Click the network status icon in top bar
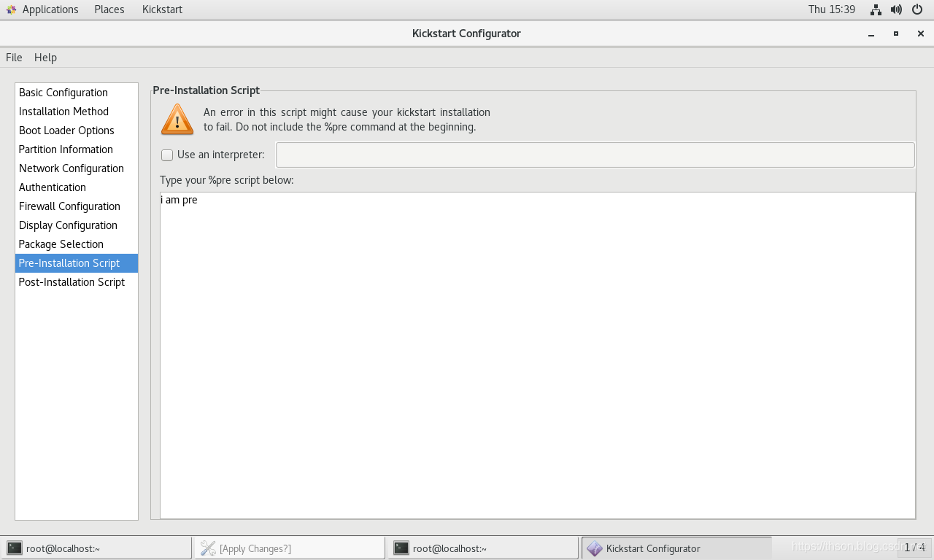The width and height of the screenshot is (934, 560). click(x=876, y=9)
